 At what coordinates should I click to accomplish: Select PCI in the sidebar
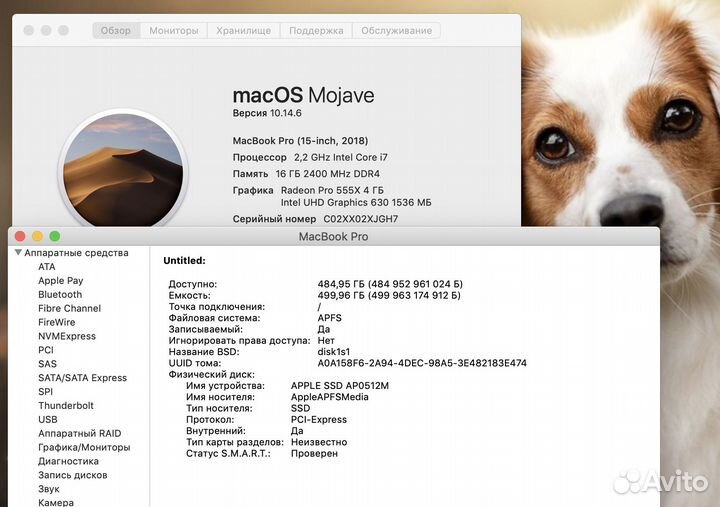click(x=46, y=350)
